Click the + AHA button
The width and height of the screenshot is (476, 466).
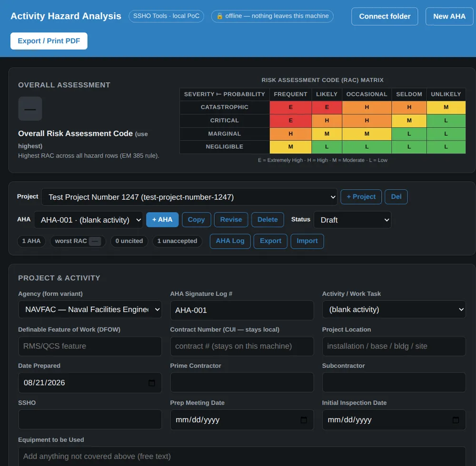pyautogui.click(x=162, y=220)
